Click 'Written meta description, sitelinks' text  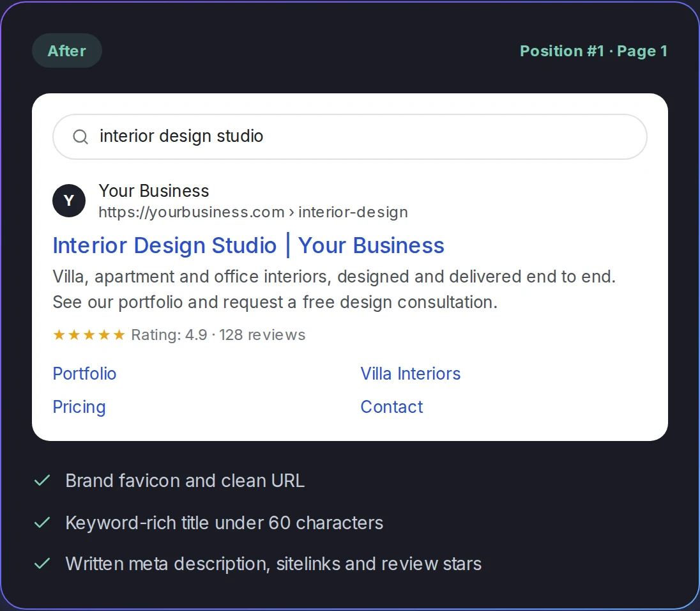click(273, 563)
